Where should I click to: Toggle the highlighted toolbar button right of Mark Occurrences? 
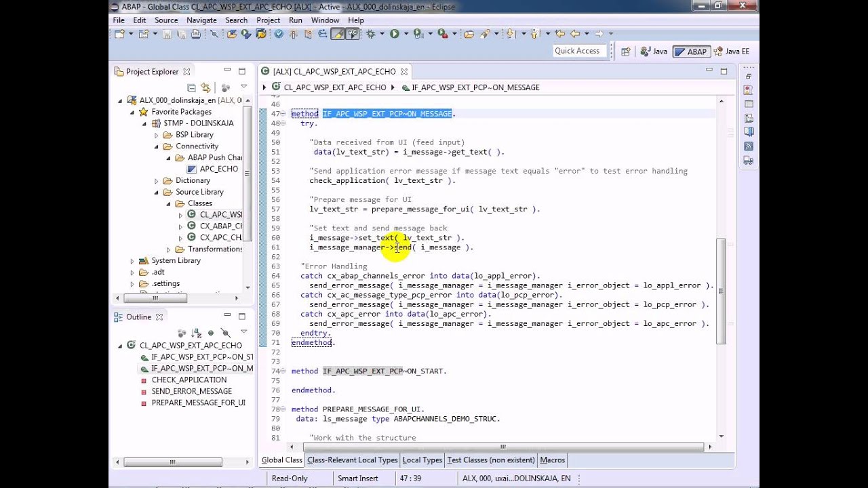click(353, 34)
